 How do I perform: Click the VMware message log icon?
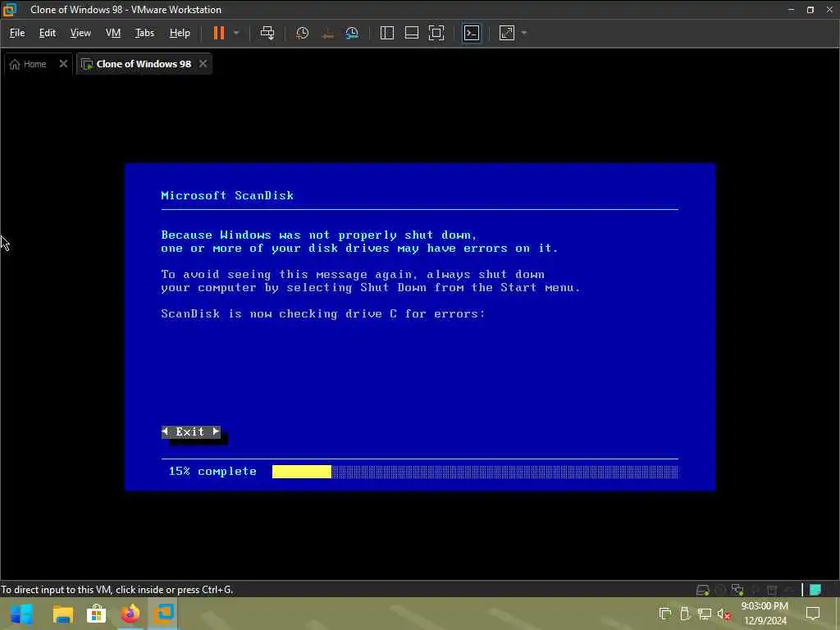815,590
